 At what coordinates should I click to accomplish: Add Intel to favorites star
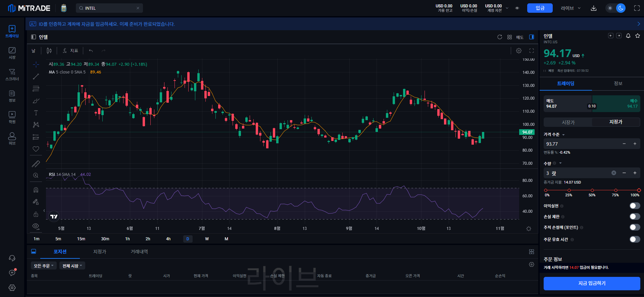coord(638,36)
